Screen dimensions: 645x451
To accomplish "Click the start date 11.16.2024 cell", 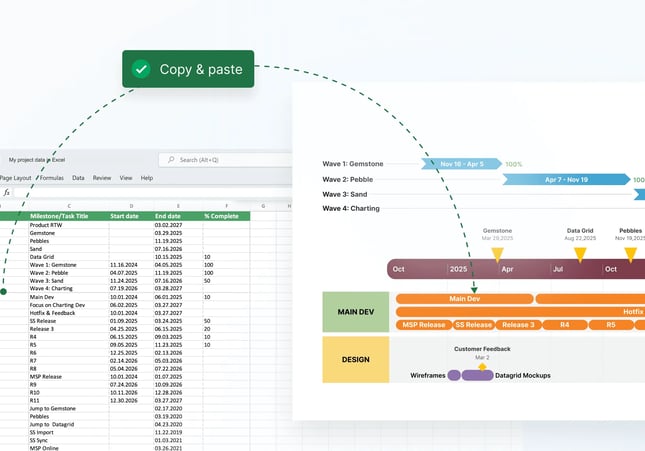I will (131, 265).
